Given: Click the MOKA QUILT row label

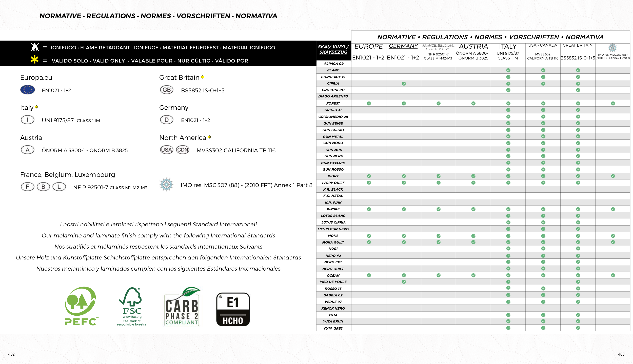Looking at the screenshot, I should point(333,242).
